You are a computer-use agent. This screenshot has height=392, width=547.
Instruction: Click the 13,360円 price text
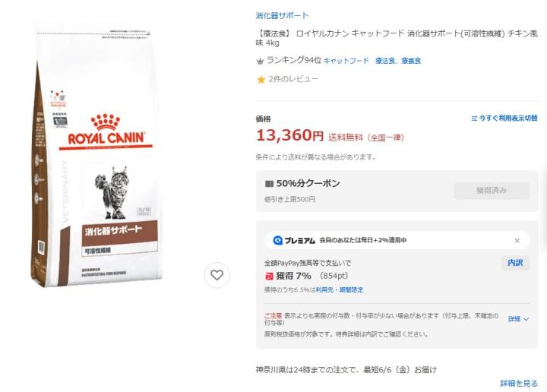(x=290, y=135)
